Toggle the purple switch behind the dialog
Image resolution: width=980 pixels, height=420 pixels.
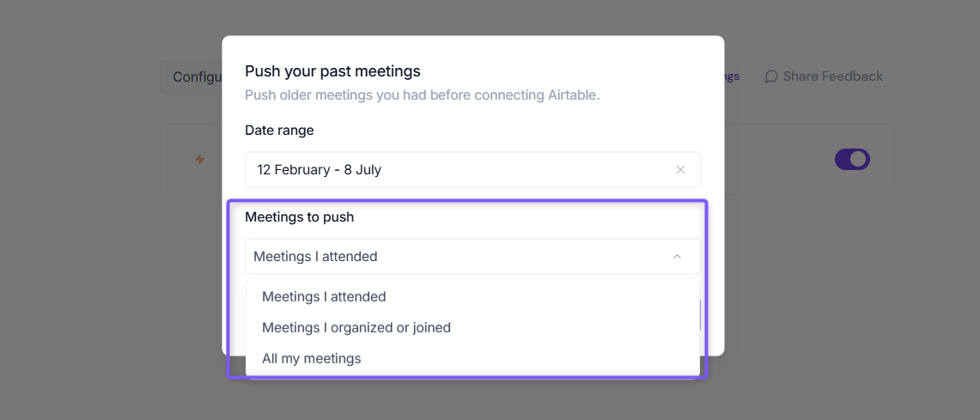(x=853, y=160)
